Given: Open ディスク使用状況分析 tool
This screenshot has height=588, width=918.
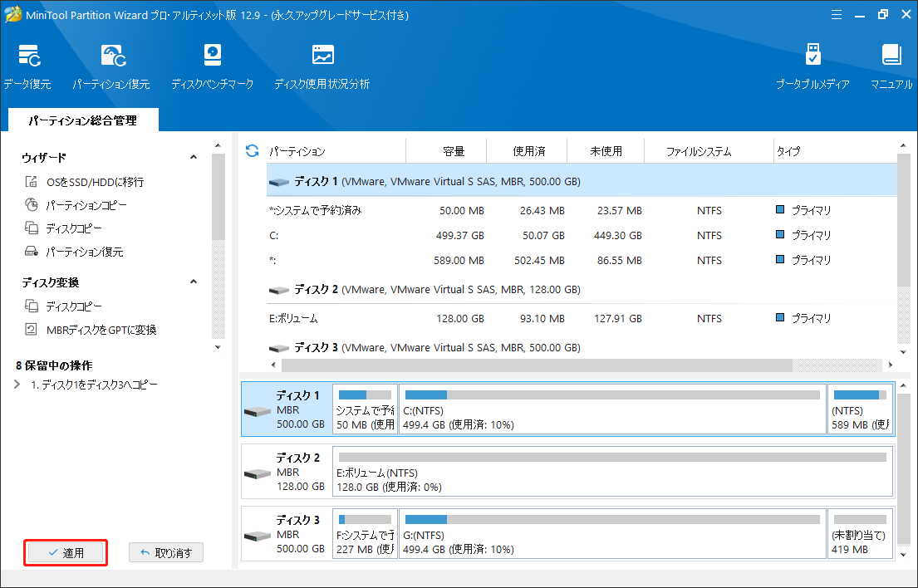Looking at the screenshot, I should pos(322,66).
